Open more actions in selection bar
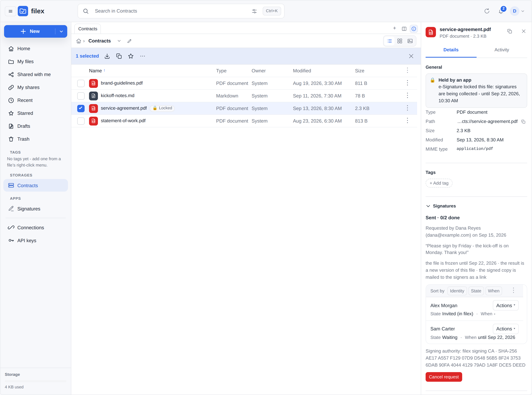This screenshot has height=395, width=532. click(143, 56)
